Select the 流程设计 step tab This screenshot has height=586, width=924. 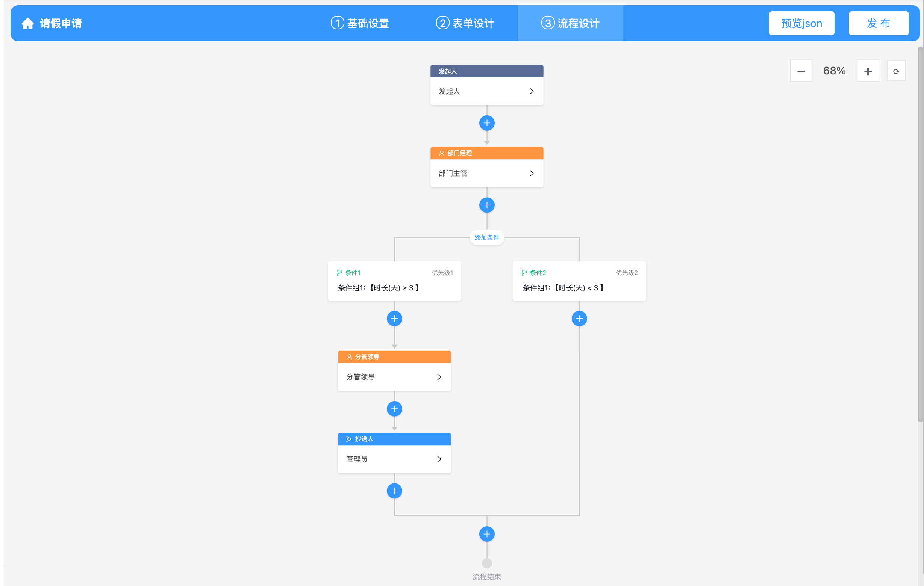pyautogui.click(x=570, y=23)
